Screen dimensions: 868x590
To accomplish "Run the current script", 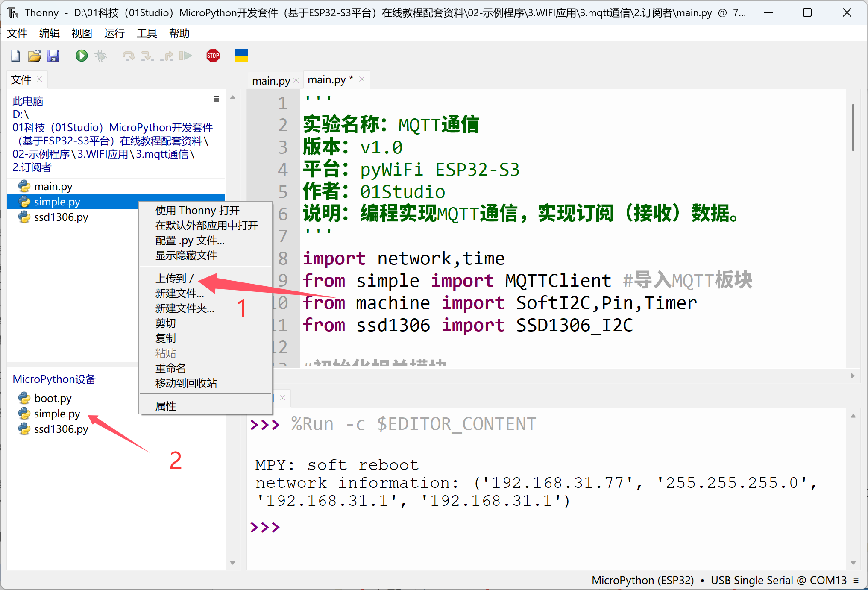I will 81,56.
